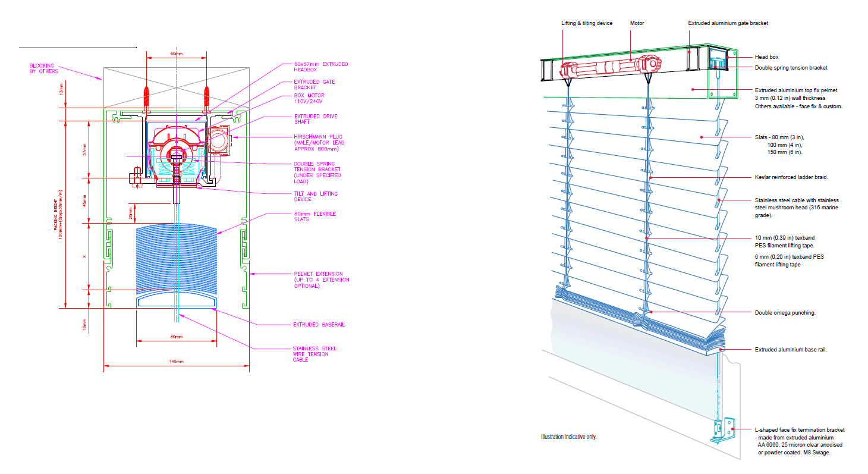
Task: Click the "45mm" vertical dimension
Action: pyautogui.click(x=85, y=202)
